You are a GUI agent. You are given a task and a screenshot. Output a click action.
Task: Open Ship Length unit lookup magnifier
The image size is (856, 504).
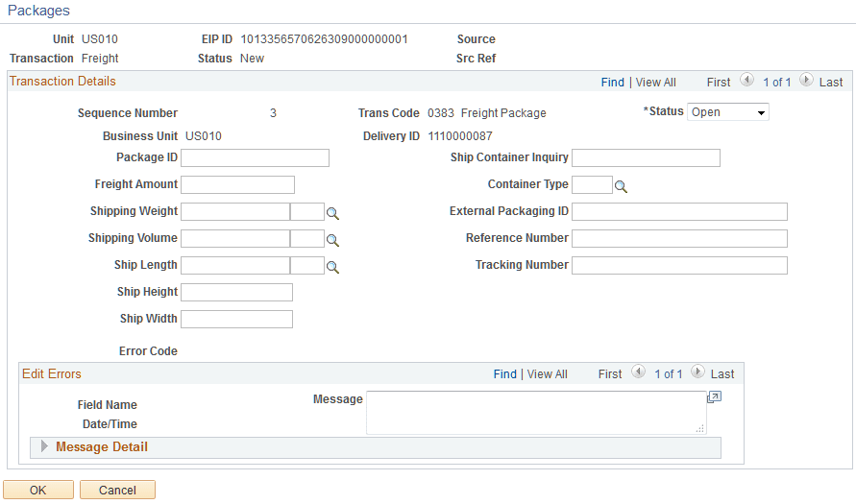coord(332,267)
